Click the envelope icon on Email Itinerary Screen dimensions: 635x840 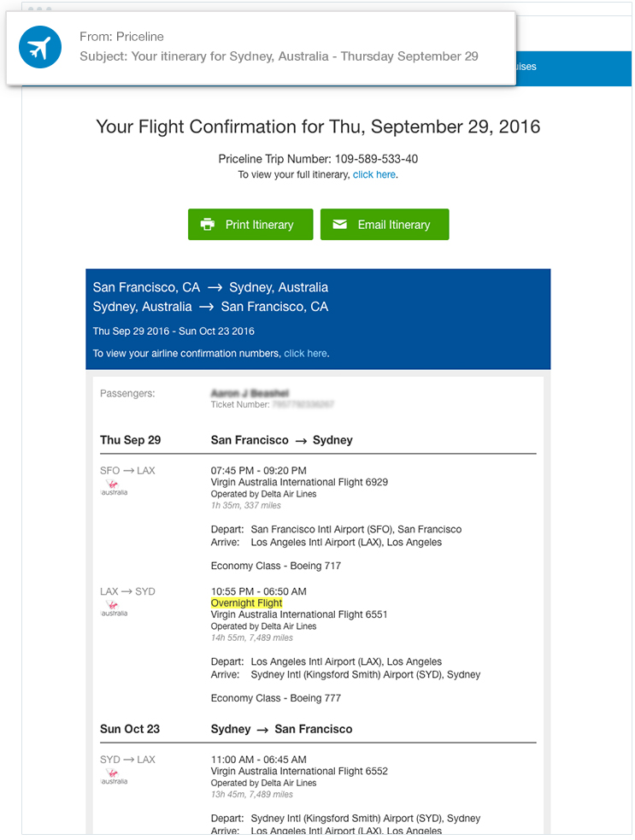(x=340, y=225)
